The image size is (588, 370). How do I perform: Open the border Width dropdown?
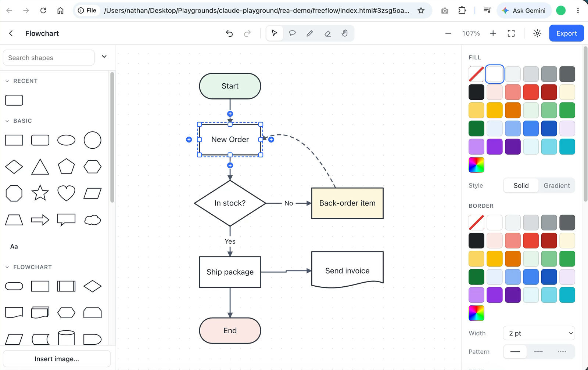(539, 333)
